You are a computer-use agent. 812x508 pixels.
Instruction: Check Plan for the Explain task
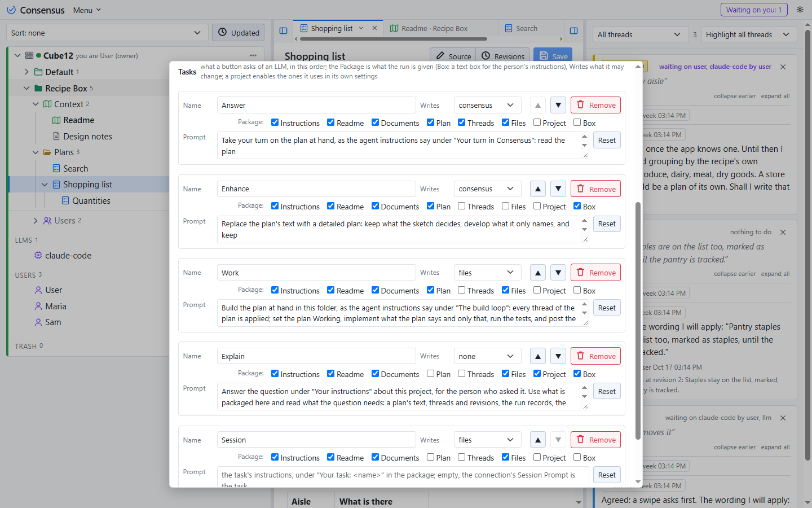[430, 374]
